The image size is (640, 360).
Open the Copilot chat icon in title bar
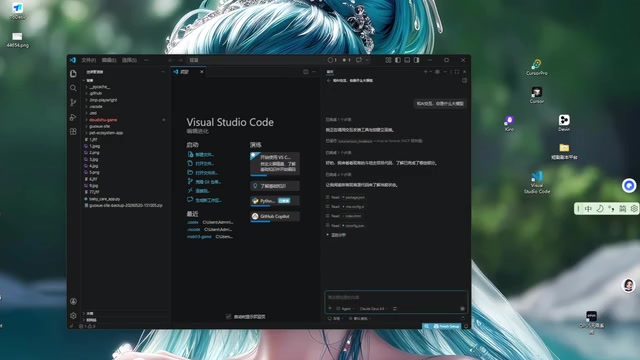point(359,60)
